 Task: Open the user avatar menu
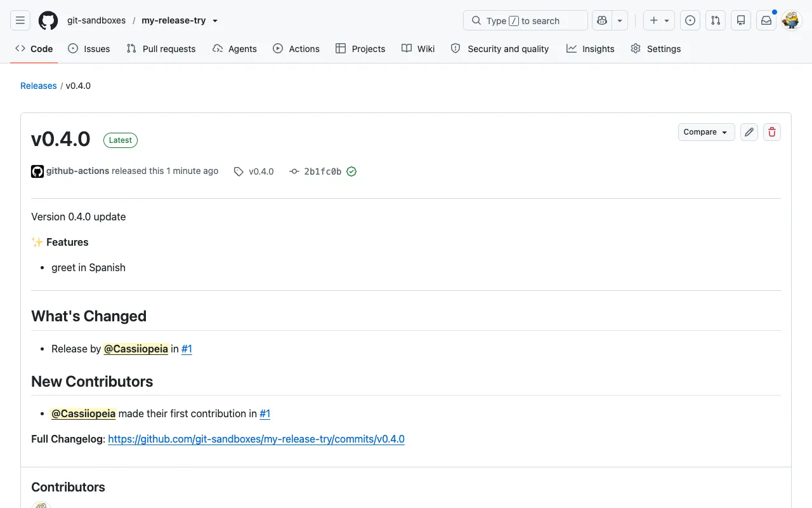(x=791, y=20)
